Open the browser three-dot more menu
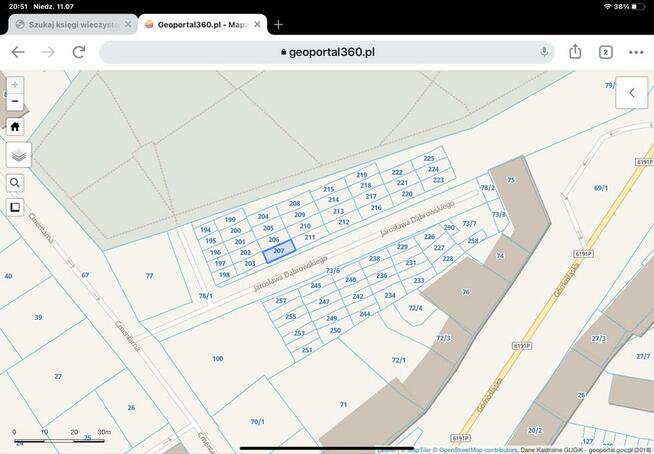The image size is (654, 454). 636,52
